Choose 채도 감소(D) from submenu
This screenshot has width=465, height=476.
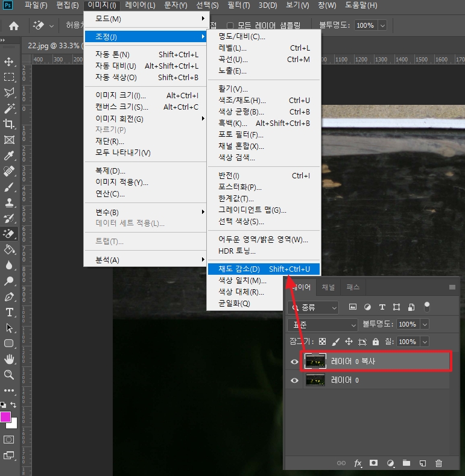pos(264,269)
